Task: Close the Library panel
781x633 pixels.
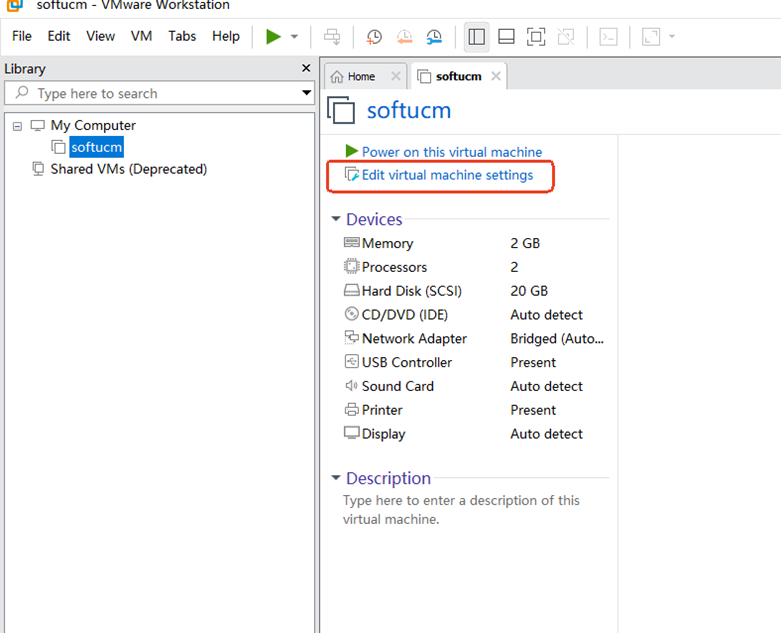Action: (x=306, y=68)
